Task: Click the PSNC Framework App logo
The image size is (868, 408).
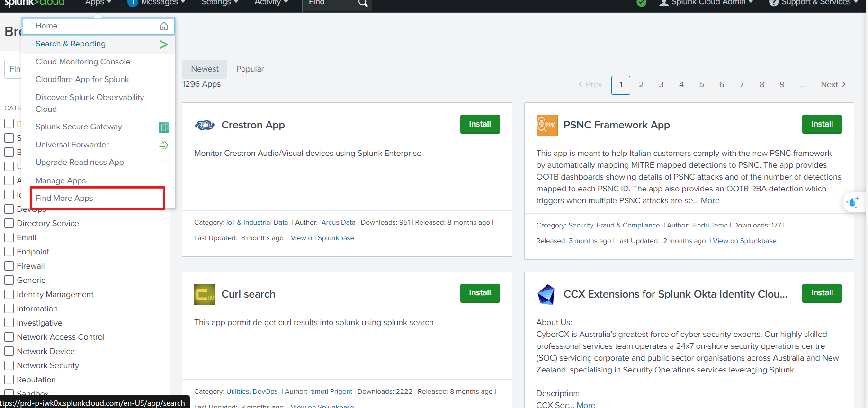Action: point(546,125)
